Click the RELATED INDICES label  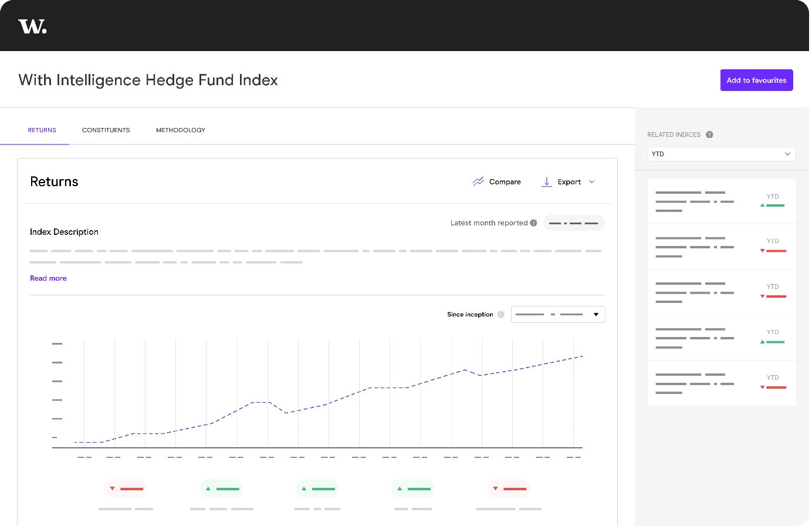click(674, 134)
